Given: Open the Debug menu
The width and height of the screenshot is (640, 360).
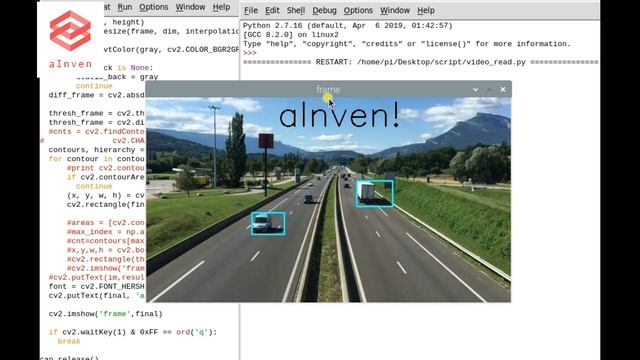Looking at the screenshot, I should click(x=324, y=11).
